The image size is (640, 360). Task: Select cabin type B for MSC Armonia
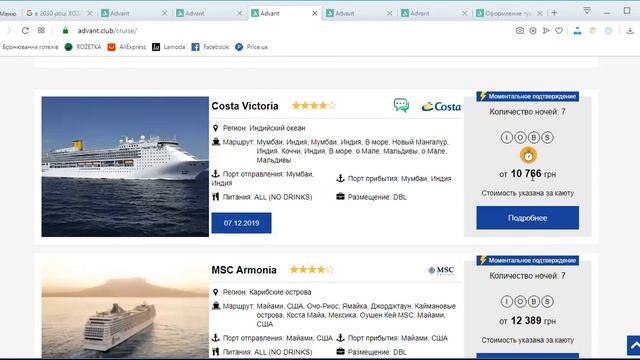click(x=534, y=302)
